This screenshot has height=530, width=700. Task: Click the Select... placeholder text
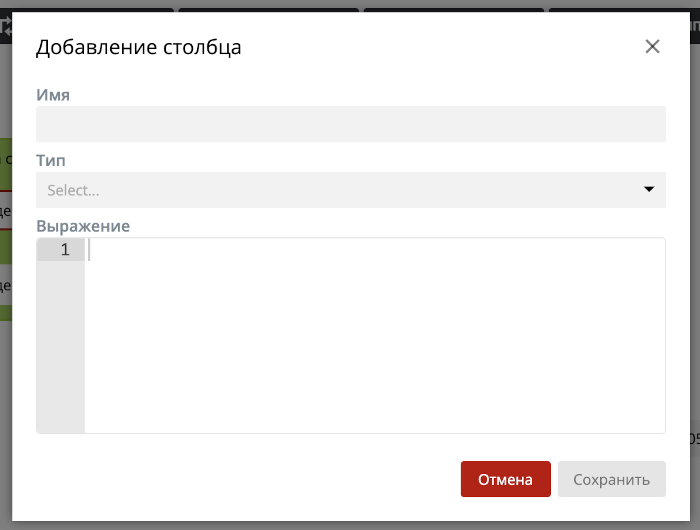(x=73, y=191)
